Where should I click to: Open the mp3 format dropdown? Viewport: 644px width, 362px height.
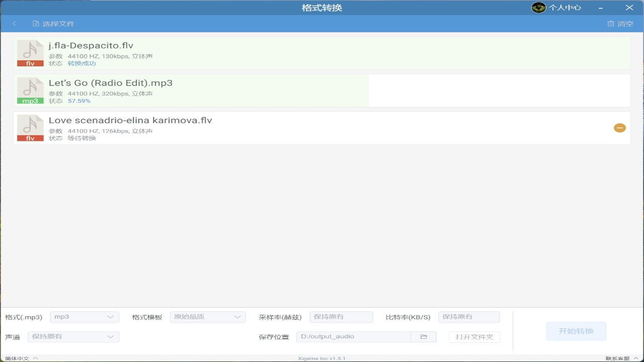tap(85, 317)
